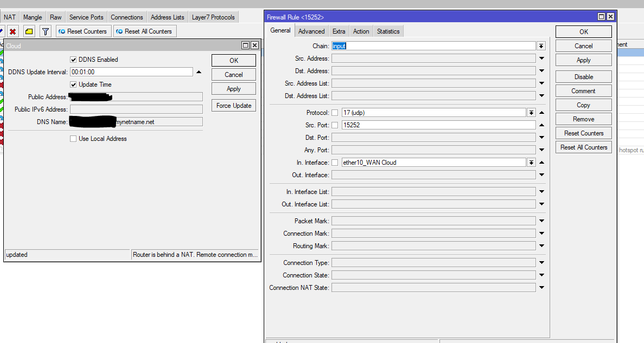Select the General tab in Firewall Rule
644x343 pixels.
[x=280, y=30]
